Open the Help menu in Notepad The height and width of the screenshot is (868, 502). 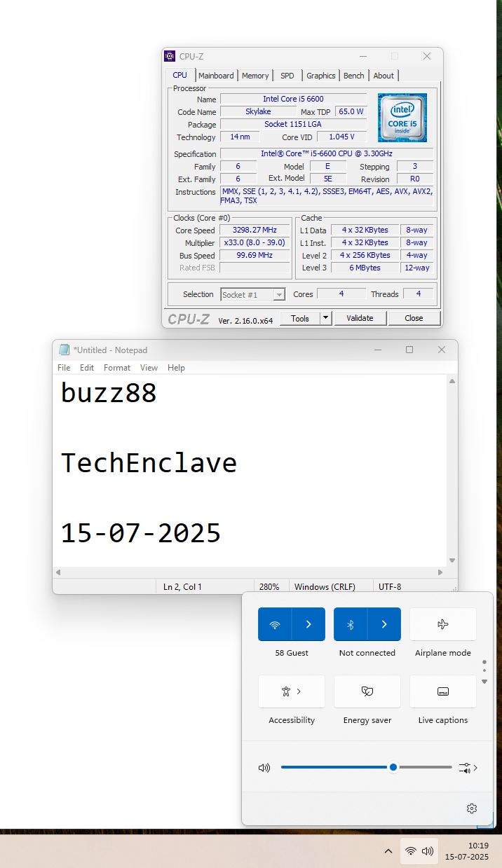[176, 367]
